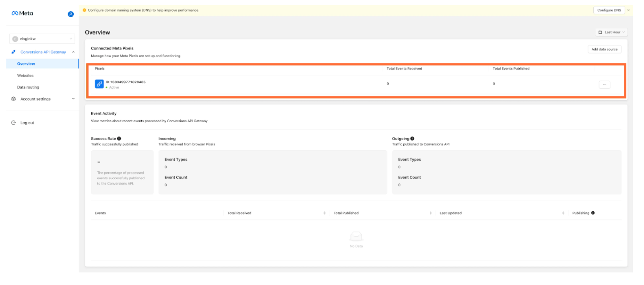The height and width of the screenshot is (285, 644).
Task: Click the No Data placeholder icon
Action: coord(356,236)
